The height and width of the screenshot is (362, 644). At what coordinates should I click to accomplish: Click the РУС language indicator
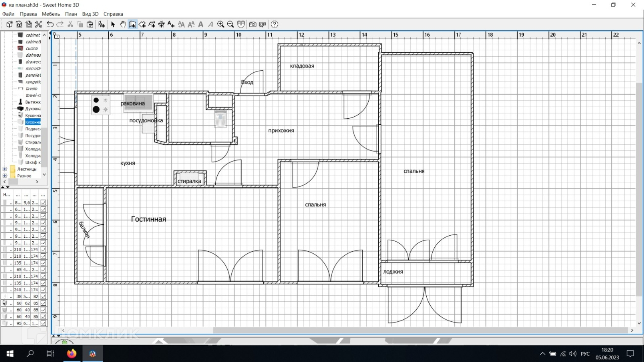tap(585, 354)
